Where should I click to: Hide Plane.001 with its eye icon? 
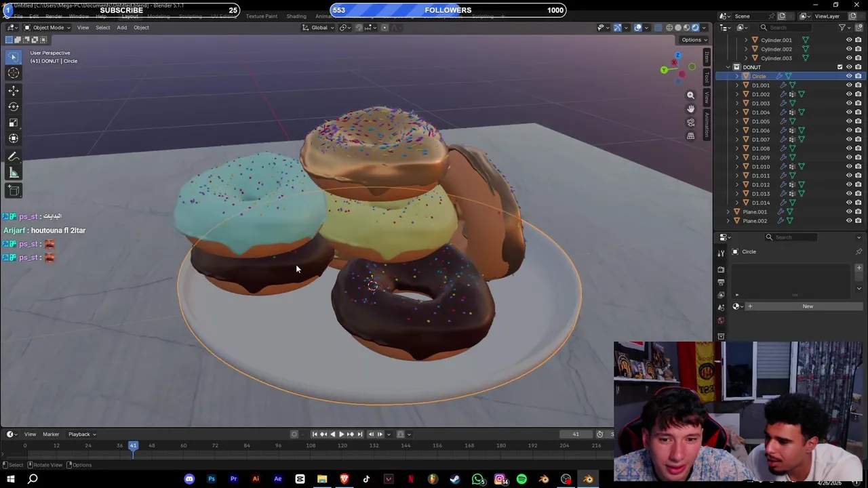pos(848,211)
